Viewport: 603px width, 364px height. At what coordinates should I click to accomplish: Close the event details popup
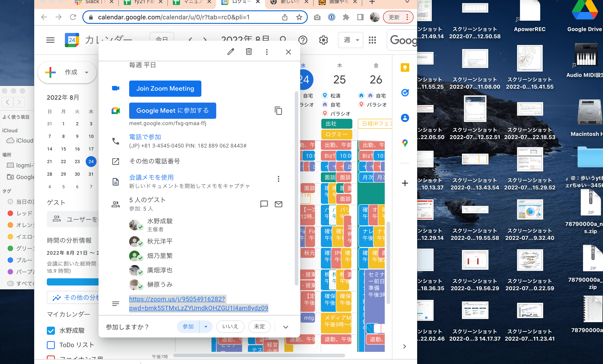point(288,52)
